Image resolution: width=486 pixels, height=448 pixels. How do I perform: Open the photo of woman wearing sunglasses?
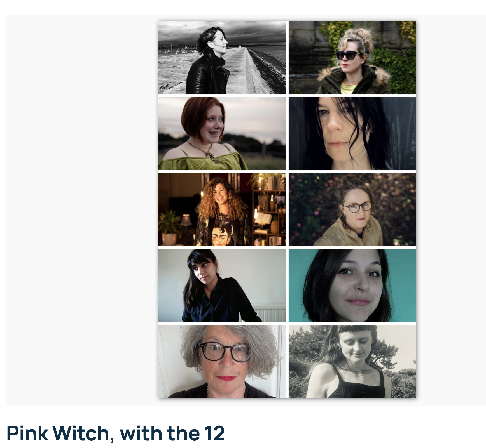click(x=352, y=57)
